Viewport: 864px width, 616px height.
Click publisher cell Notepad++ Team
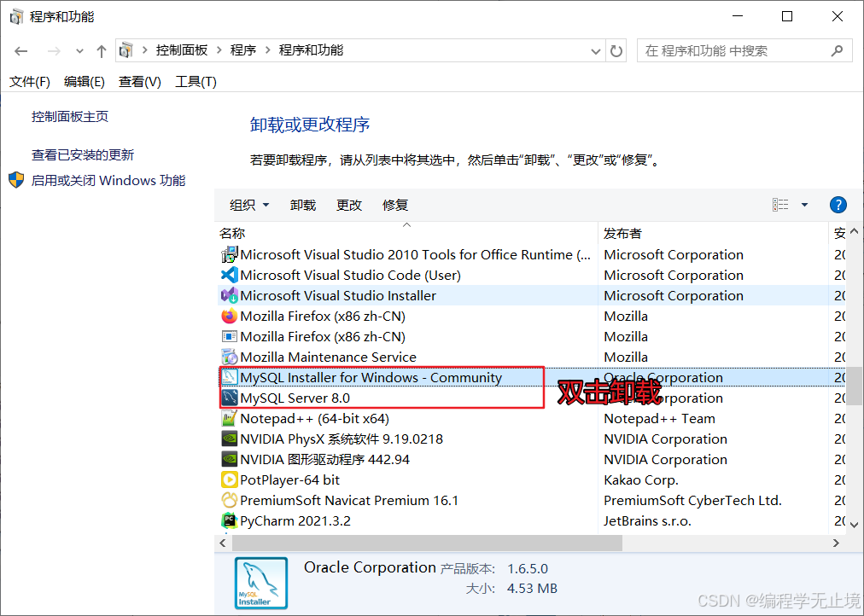click(660, 418)
